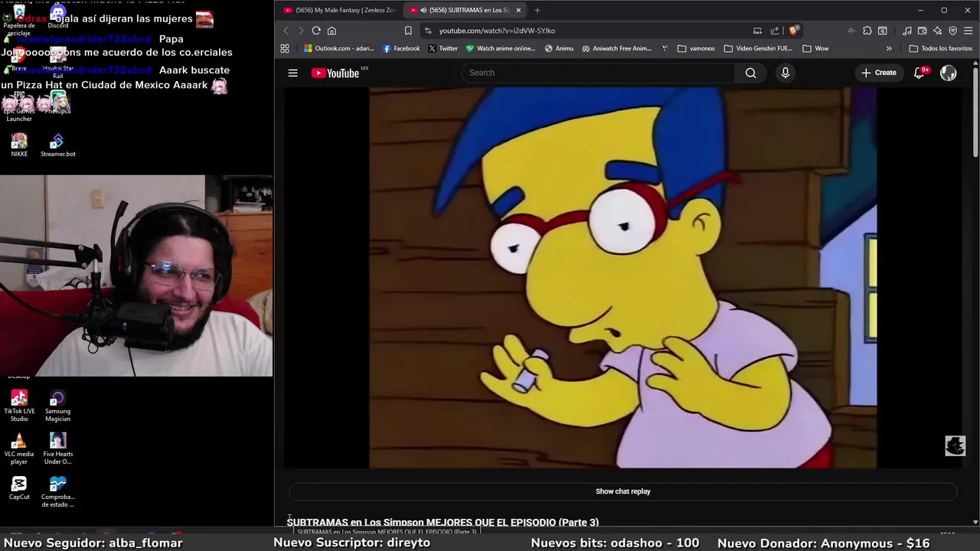Go back with the browser back arrow
The height and width of the screenshot is (551, 980).
tap(286, 31)
